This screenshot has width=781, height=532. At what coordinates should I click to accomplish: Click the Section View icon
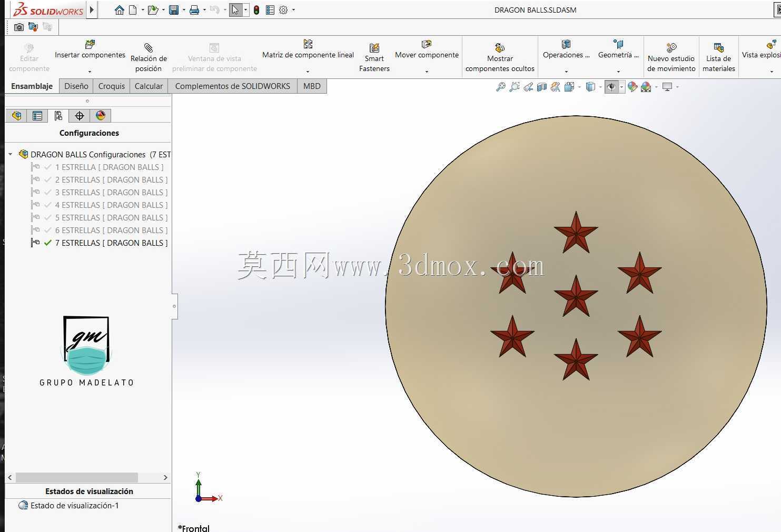(542, 87)
